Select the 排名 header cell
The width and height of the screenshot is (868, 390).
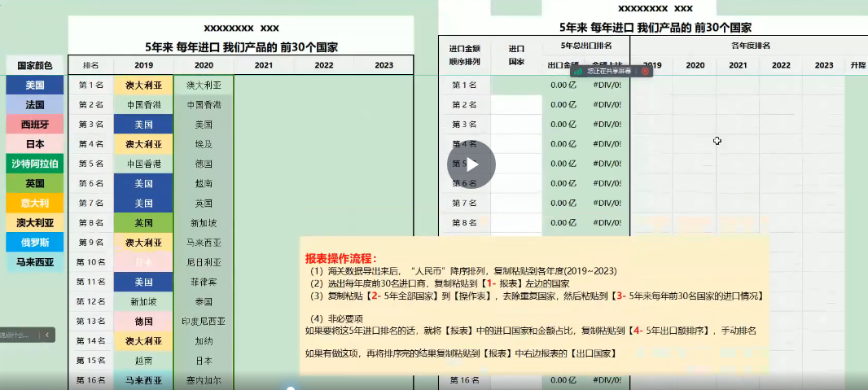[90, 65]
